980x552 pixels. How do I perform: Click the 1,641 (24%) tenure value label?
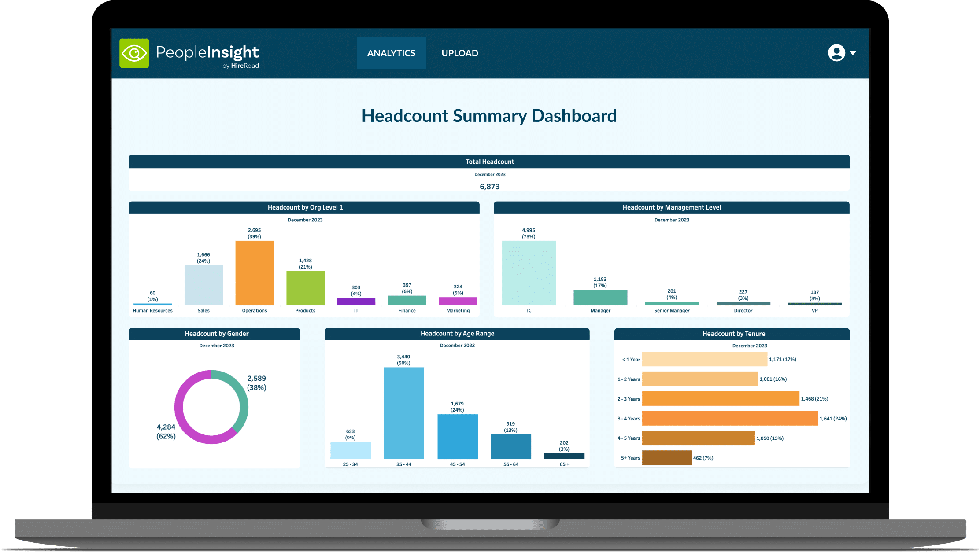(x=833, y=419)
